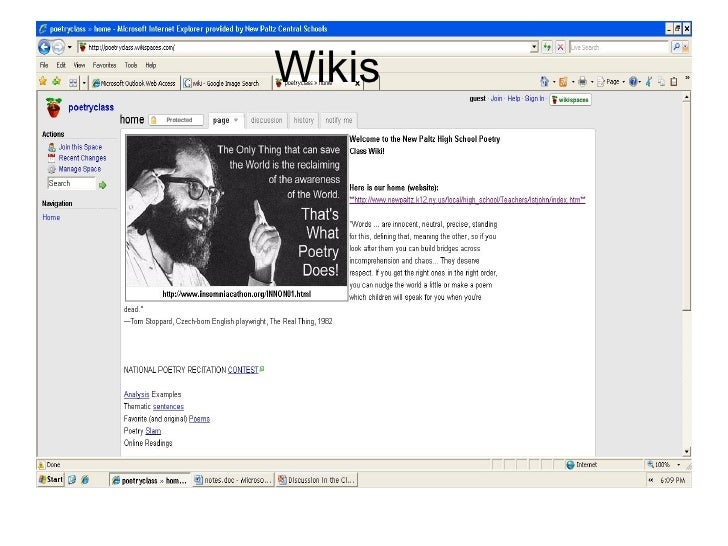
Task: Expand hidden system tray icons chevron
Action: point(650,480)
